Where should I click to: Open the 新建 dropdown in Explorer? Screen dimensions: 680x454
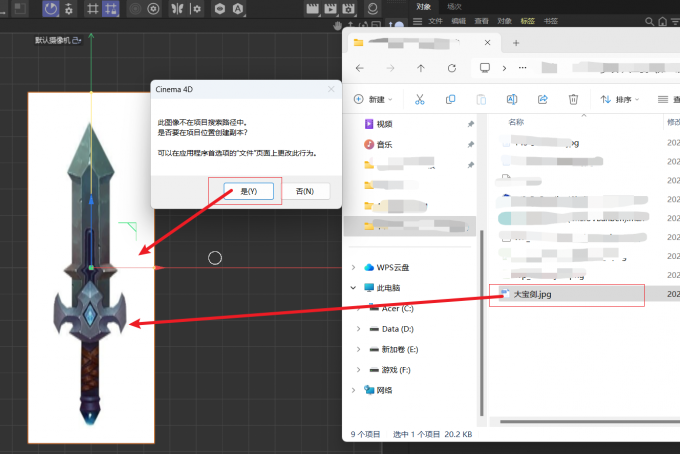373,99
